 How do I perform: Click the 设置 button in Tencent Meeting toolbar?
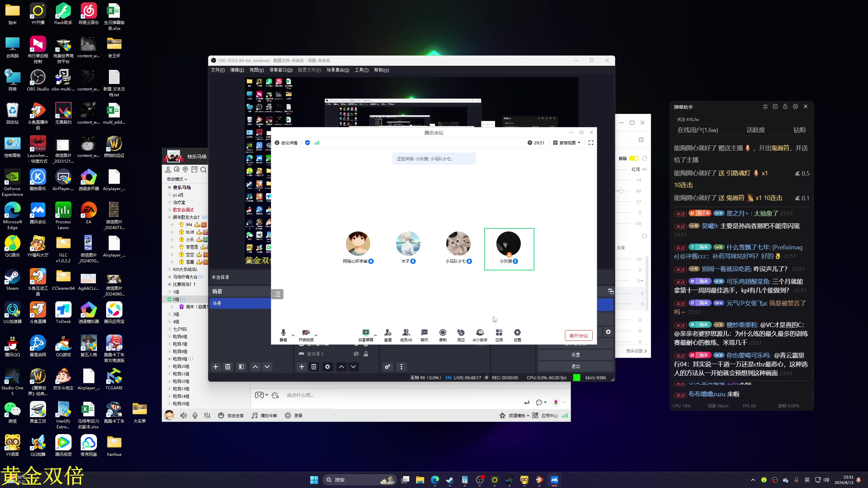[517, 335]
